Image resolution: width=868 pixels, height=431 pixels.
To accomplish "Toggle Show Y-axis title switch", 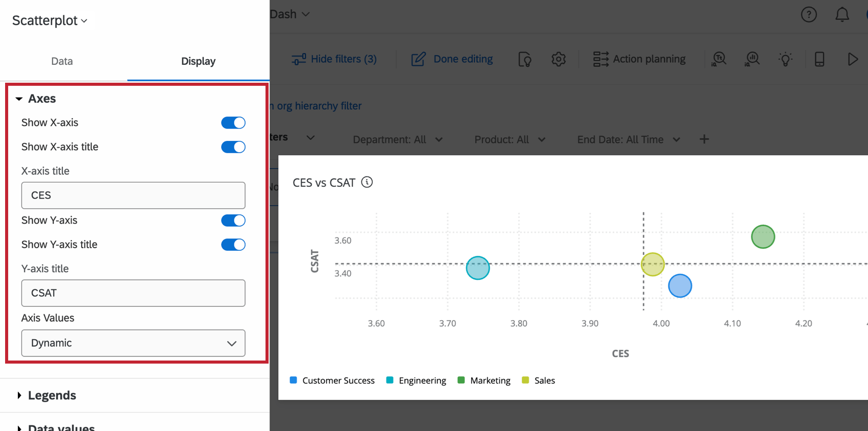I will click(x=233, y=245).
